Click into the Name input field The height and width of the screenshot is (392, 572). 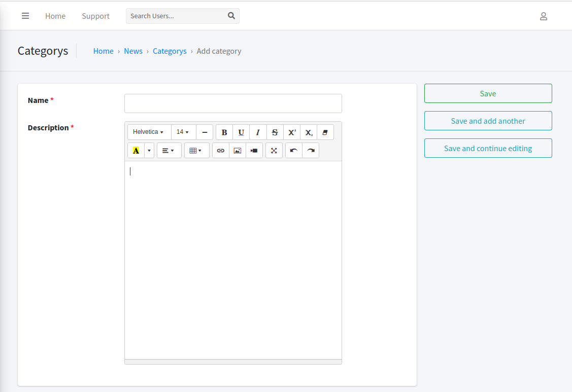[x=233, y=103]
